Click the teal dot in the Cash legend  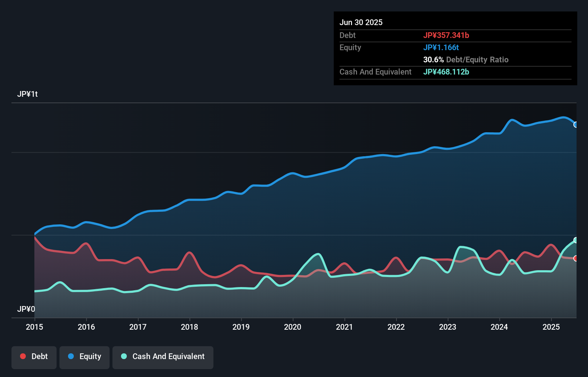coord(124,356)
